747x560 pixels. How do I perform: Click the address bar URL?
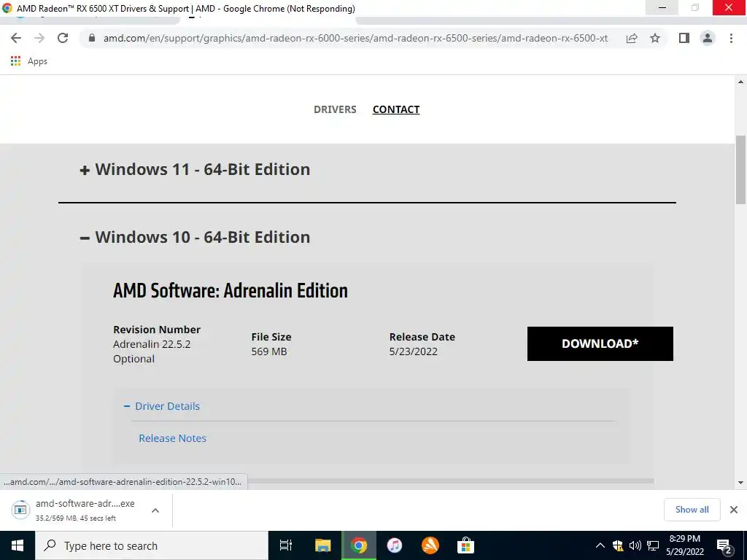[355, 38]
